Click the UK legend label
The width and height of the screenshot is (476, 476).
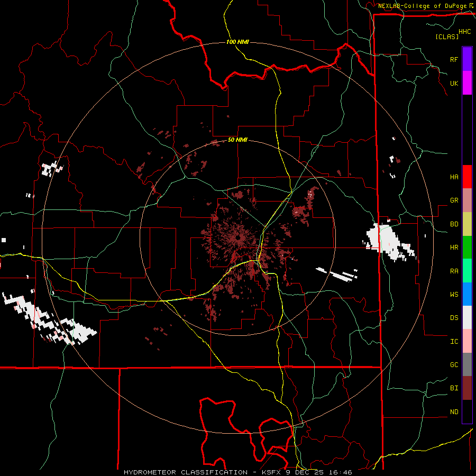click(x=454, y=83)
